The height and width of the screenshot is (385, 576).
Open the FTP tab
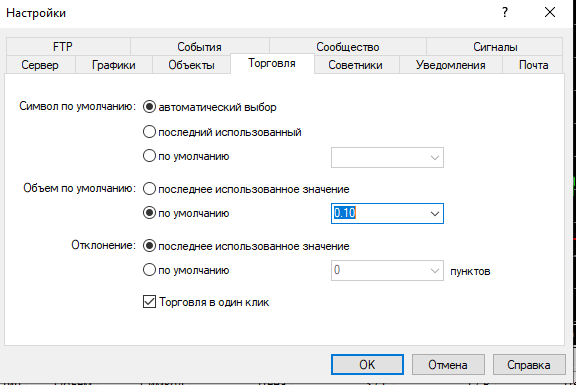(68, 47)
